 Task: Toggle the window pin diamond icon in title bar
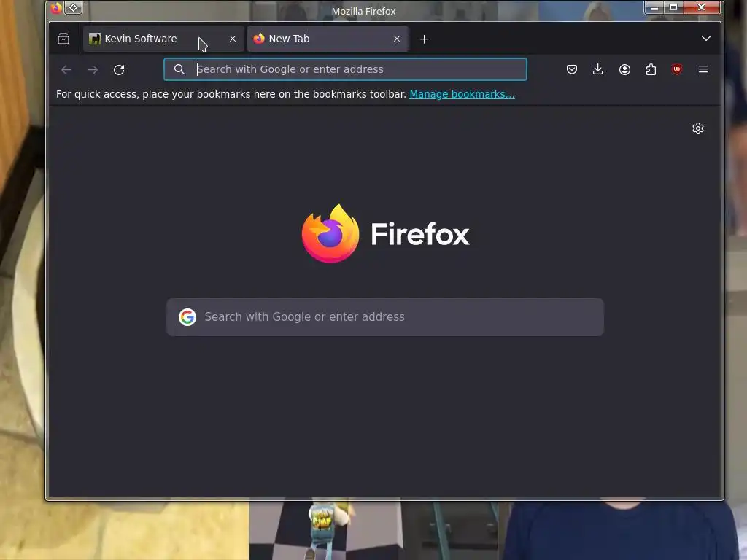[x=74, y=7]
